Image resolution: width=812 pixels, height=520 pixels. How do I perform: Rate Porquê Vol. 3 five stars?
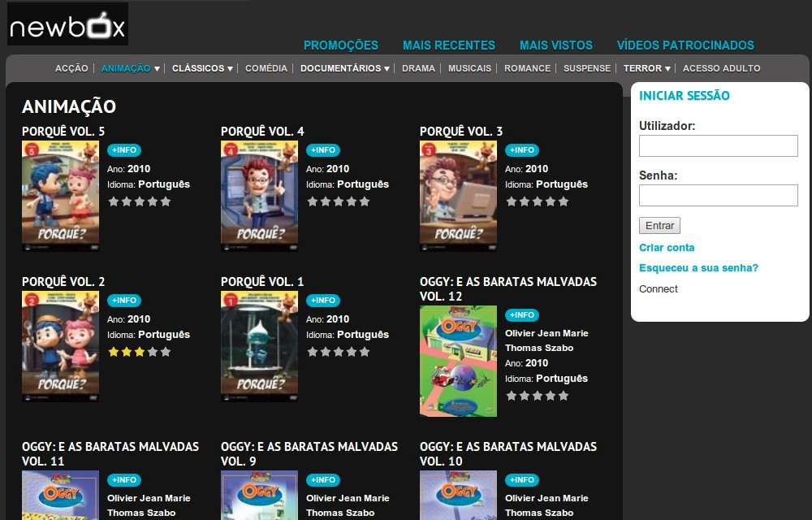563,201
